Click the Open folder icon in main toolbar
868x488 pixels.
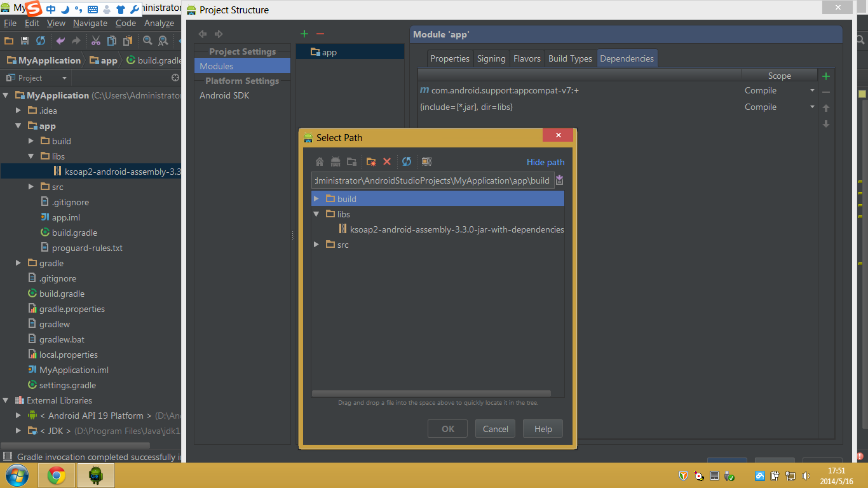click(x=9, y=41)
